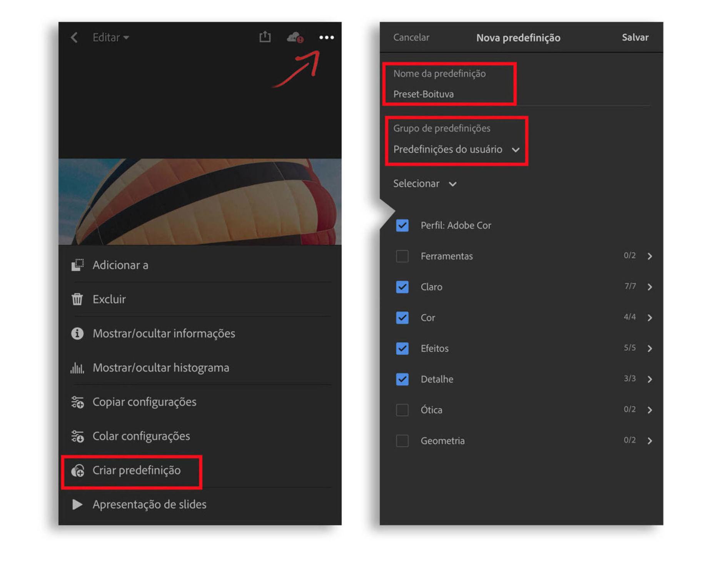
Task: Click the Colar configurações icon
Action: pos(78,436)
